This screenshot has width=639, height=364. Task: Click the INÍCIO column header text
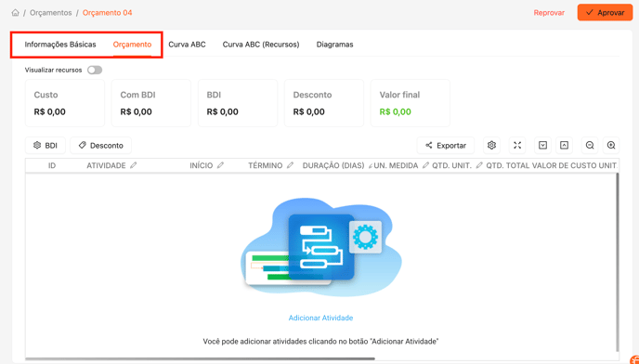(x=201, y=166)
